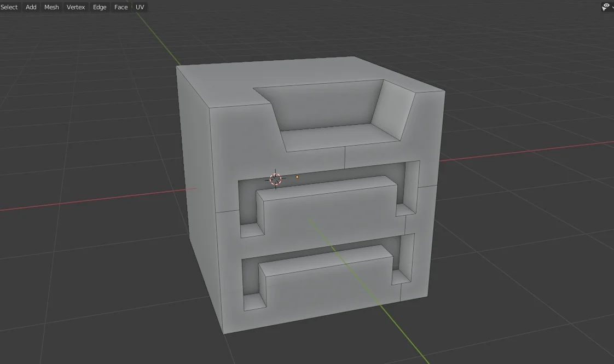Open the Edge menu
Screen dimensions: 614x364
click(x=100, y=7)
